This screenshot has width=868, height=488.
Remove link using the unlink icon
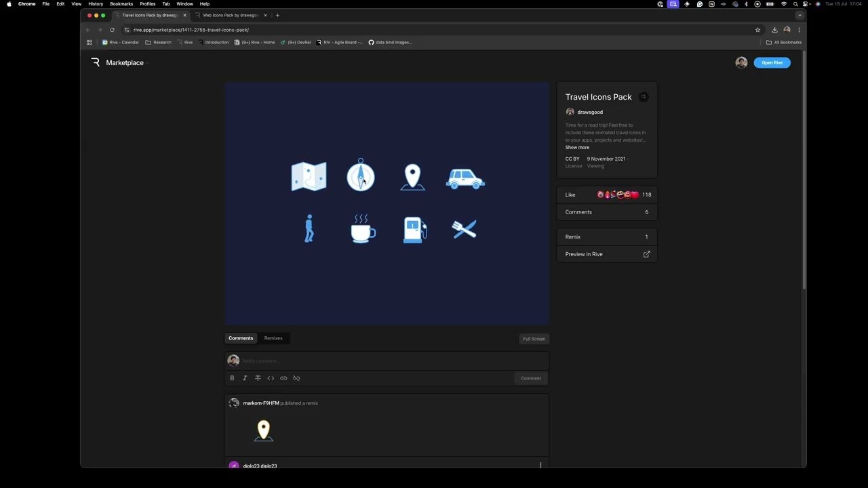coord(296,378)
